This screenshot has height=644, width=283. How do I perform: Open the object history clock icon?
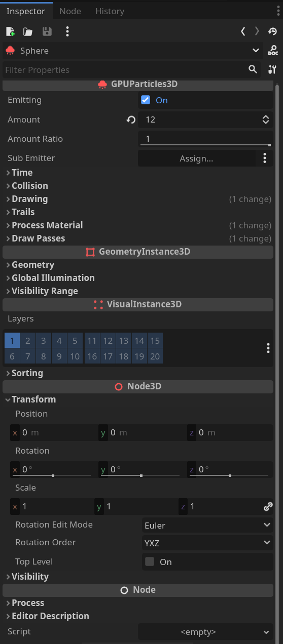272,31
